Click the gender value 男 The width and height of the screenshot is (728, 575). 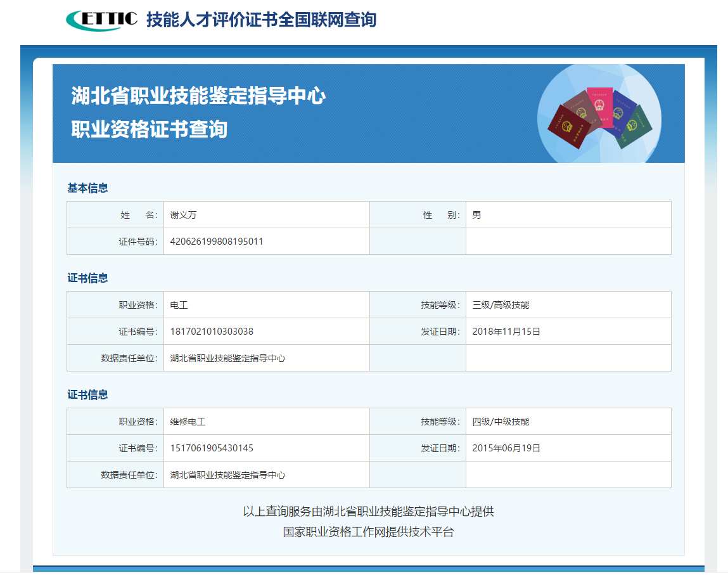pyautogui.click(x=476, y=215)
